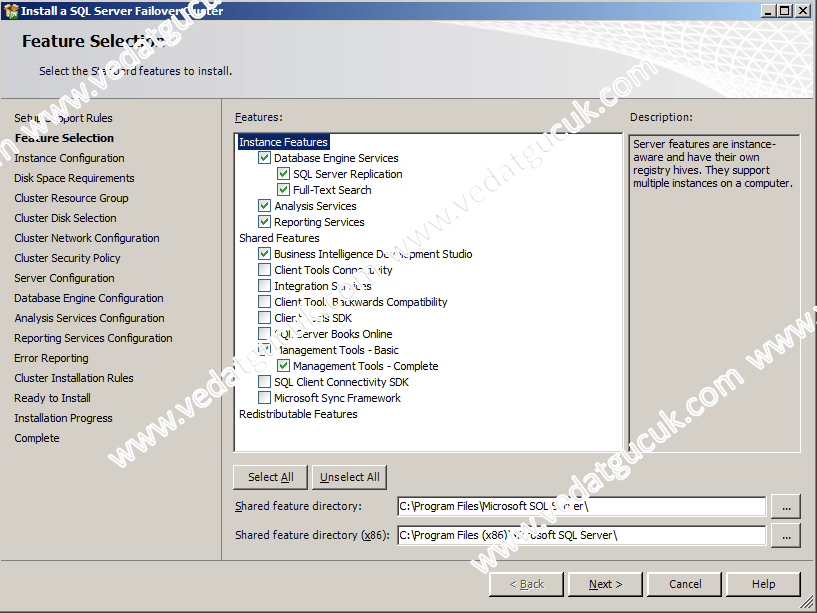
Task: Select the Shared Features heading
Action: 279,238
